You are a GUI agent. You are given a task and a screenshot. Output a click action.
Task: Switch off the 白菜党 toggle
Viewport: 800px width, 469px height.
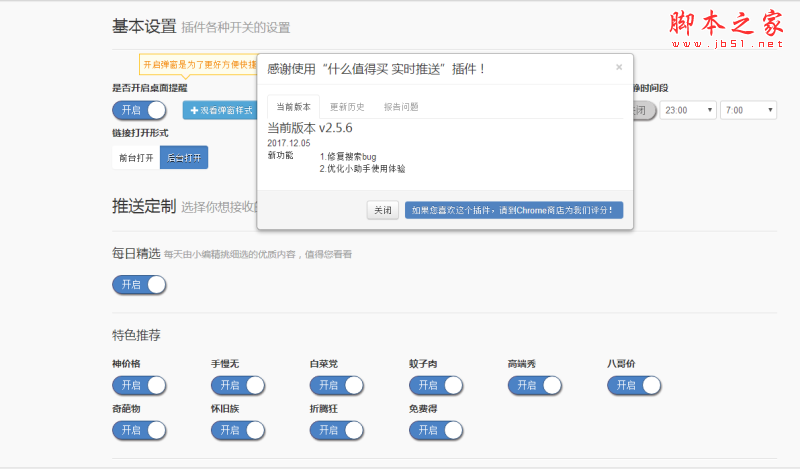pos(337,385)
